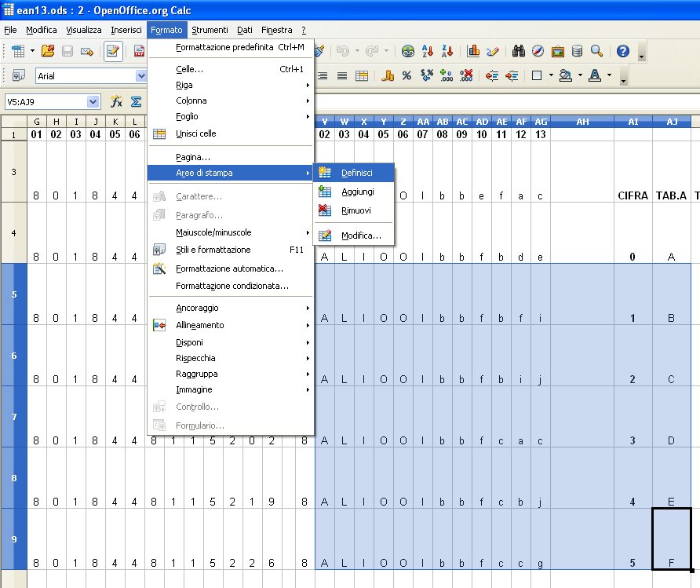Open the File menu

tap(10, 30)
